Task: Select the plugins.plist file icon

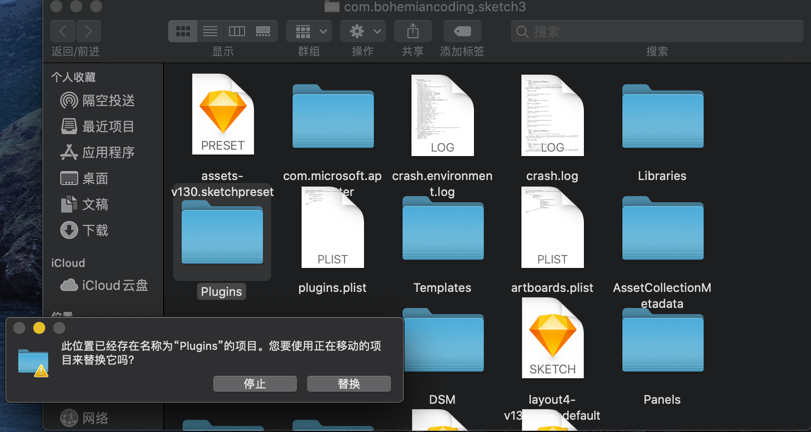Action: 333,228
